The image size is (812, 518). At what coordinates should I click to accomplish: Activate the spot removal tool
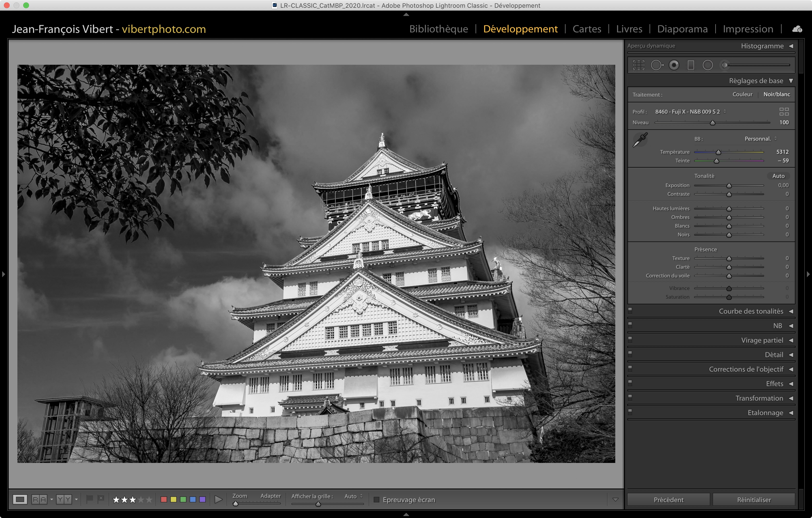pyautogui.click(x=656, y=65)
